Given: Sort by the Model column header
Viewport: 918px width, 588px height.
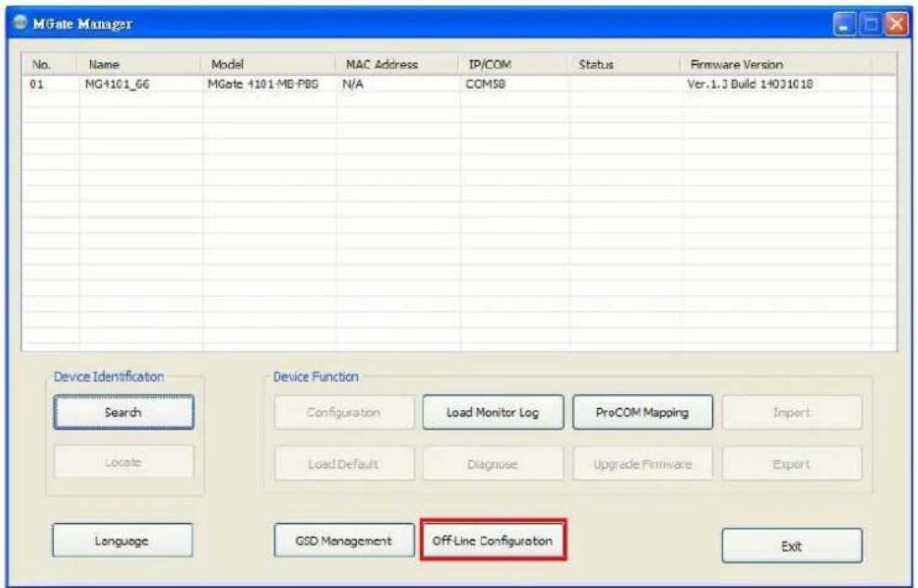Looking at the screenshot, I should [268, 64].
